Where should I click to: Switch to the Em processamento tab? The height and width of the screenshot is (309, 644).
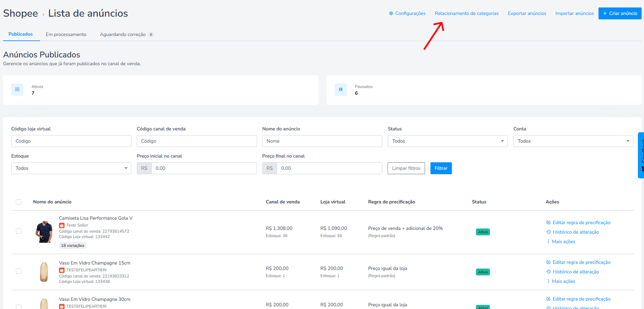pyautogui.click(x=66, y=35)
